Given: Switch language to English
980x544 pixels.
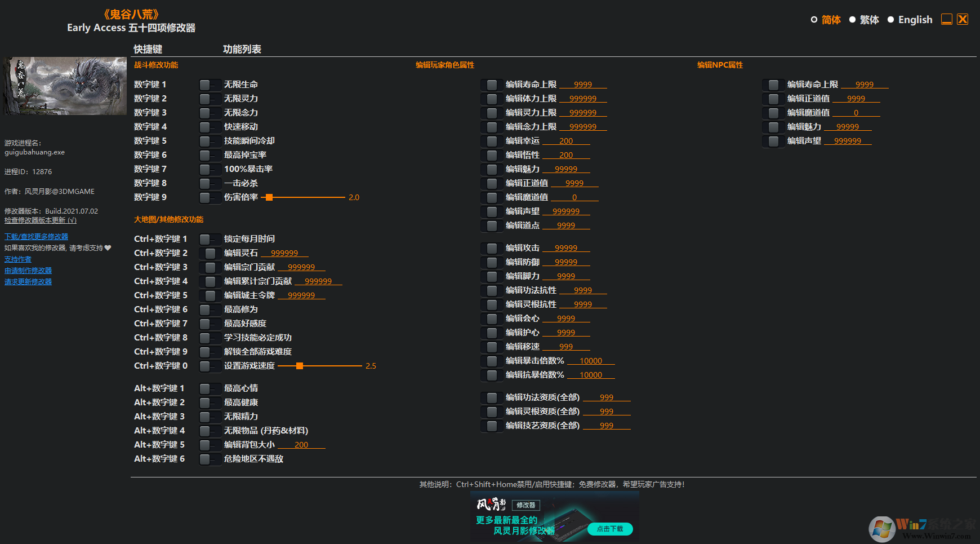Looking at the screenshot, I should [x=891, y=20].
